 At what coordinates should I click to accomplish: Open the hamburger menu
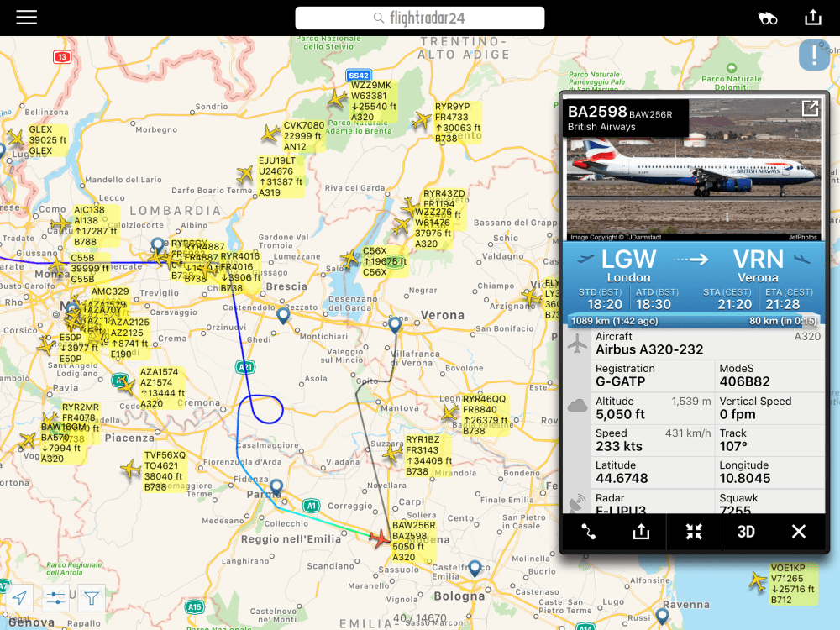[x=26, y=17]
